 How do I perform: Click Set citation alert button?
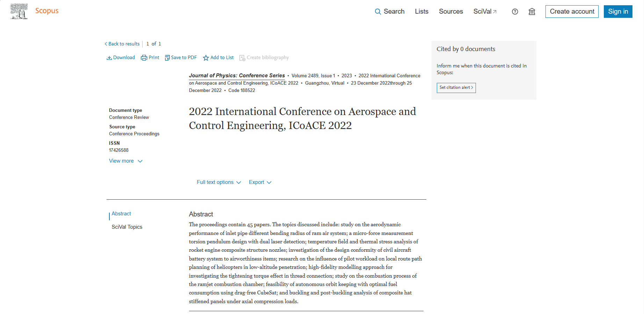456,88
